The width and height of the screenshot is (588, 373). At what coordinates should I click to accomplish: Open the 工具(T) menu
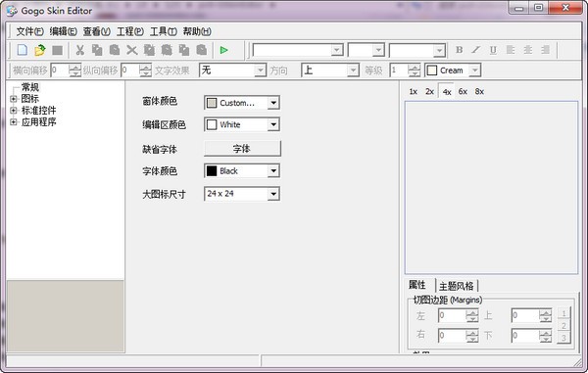(163, 31)
